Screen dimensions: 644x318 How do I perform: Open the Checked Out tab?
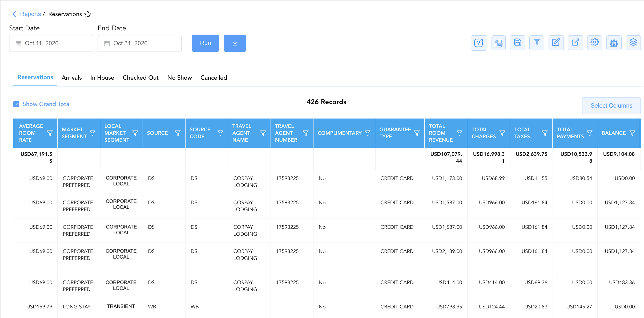pyautogui.click(x=141, y=78)
